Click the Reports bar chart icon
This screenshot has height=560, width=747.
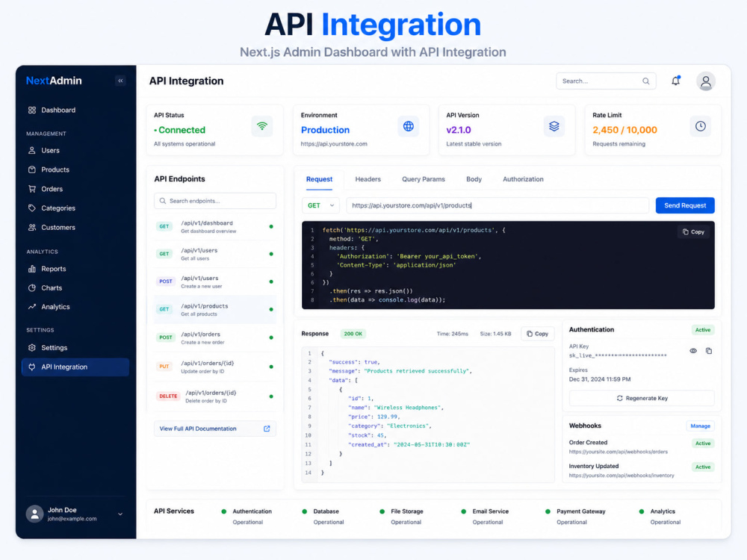coord(32,269)
